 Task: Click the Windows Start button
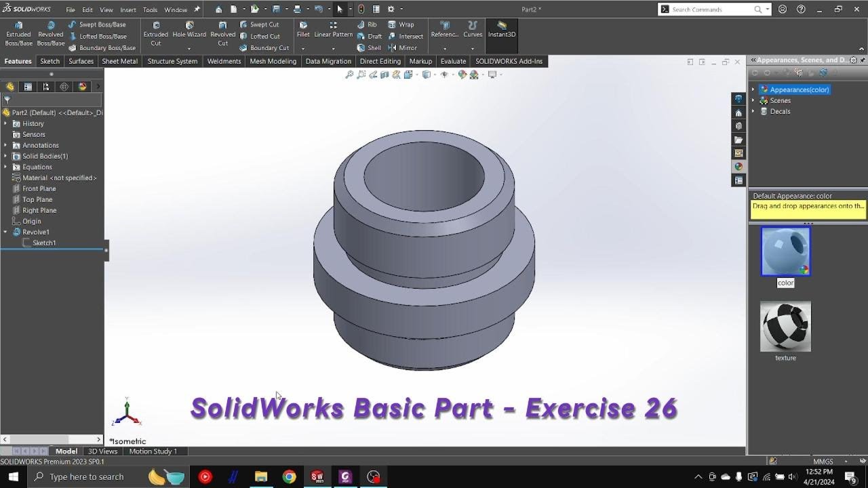point(13,476)
